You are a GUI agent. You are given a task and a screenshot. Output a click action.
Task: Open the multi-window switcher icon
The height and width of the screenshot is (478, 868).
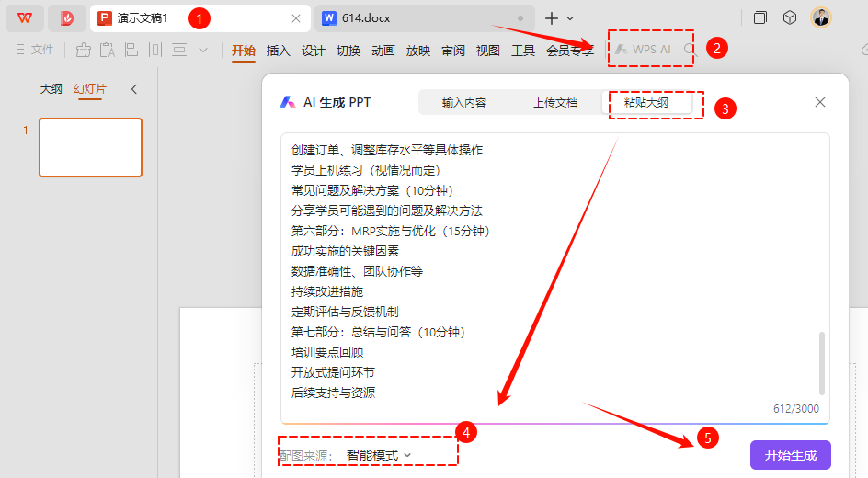coord(760,18)
